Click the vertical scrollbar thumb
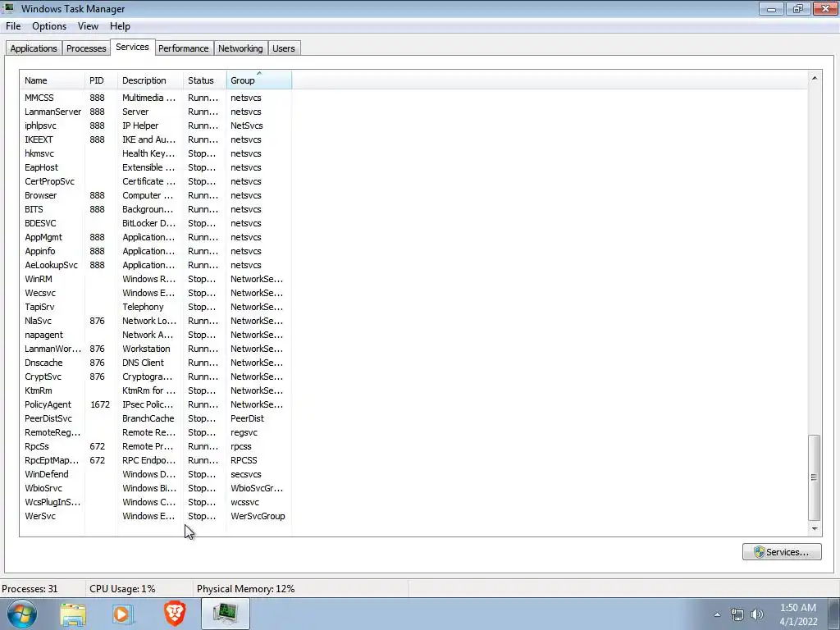840x630 pixels. (x=815, y=477)
